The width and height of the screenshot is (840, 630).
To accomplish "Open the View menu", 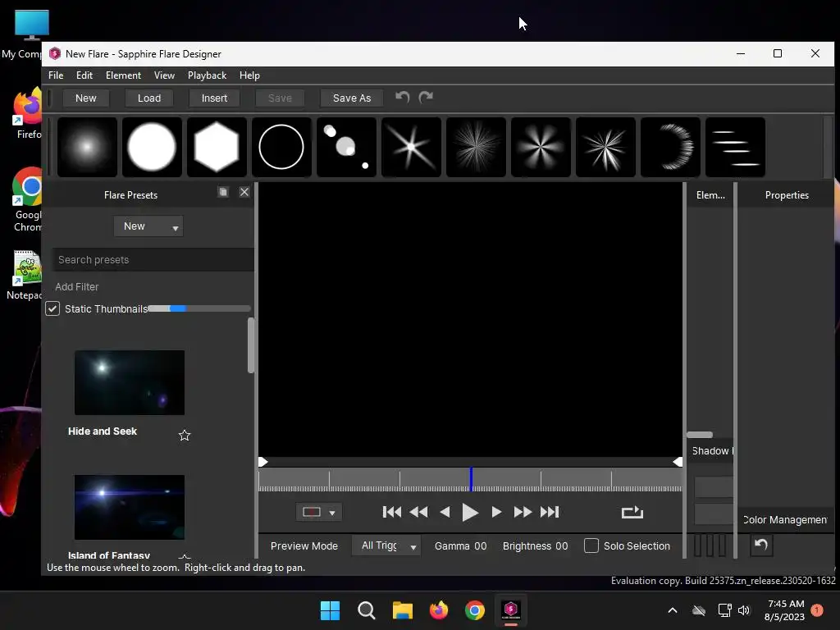I will 164,75.
